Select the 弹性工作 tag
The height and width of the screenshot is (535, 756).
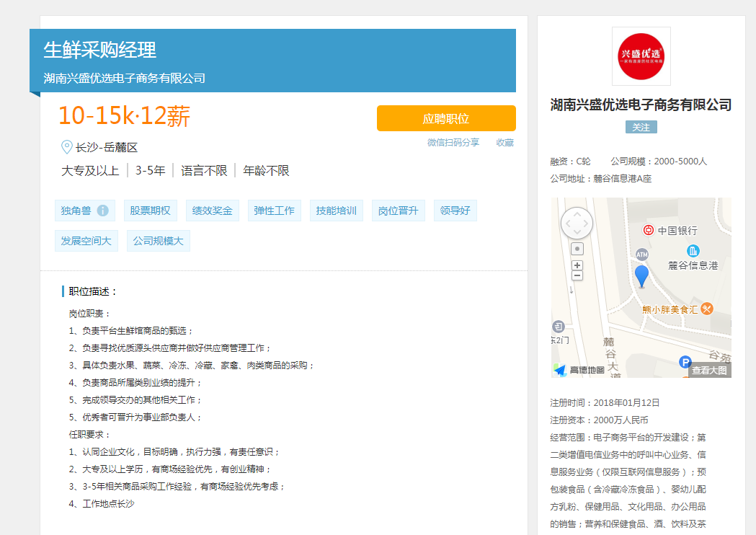[275, 211]
